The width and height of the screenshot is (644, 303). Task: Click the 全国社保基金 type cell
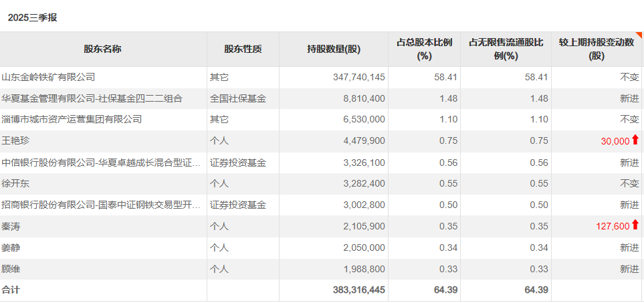(x=238, y=98)
